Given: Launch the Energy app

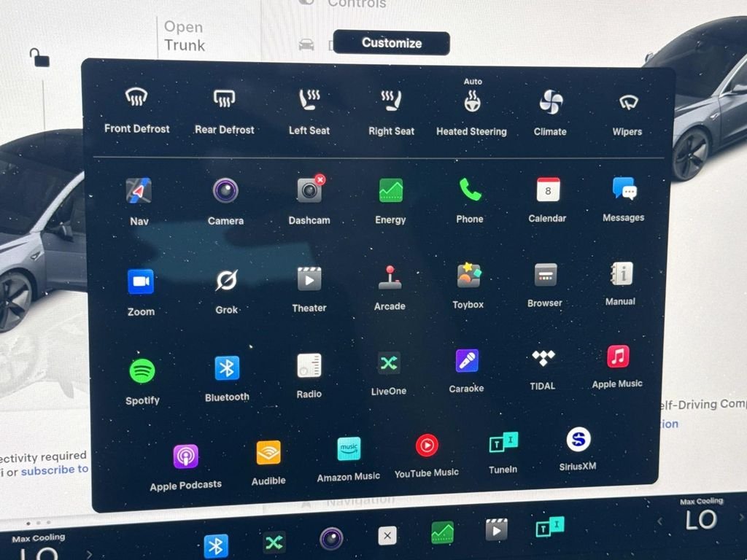Looking at the screenshot, I should point(391,200).
